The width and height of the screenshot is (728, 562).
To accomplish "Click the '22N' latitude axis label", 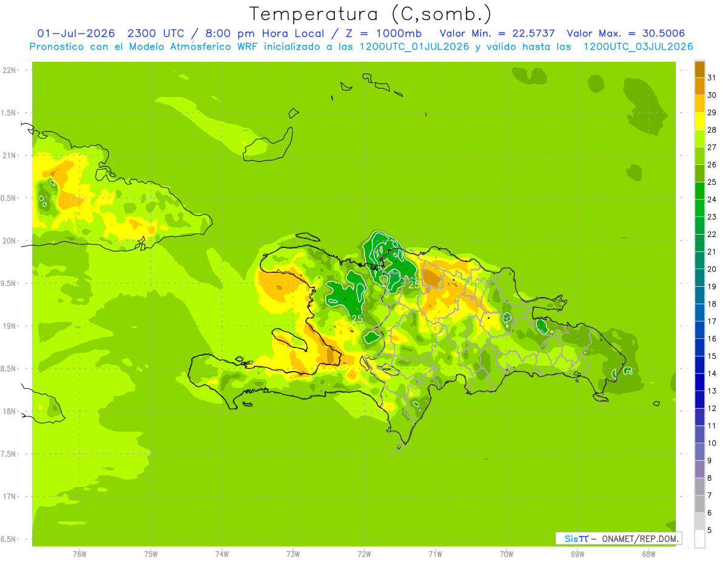I will tap(10, 70).
